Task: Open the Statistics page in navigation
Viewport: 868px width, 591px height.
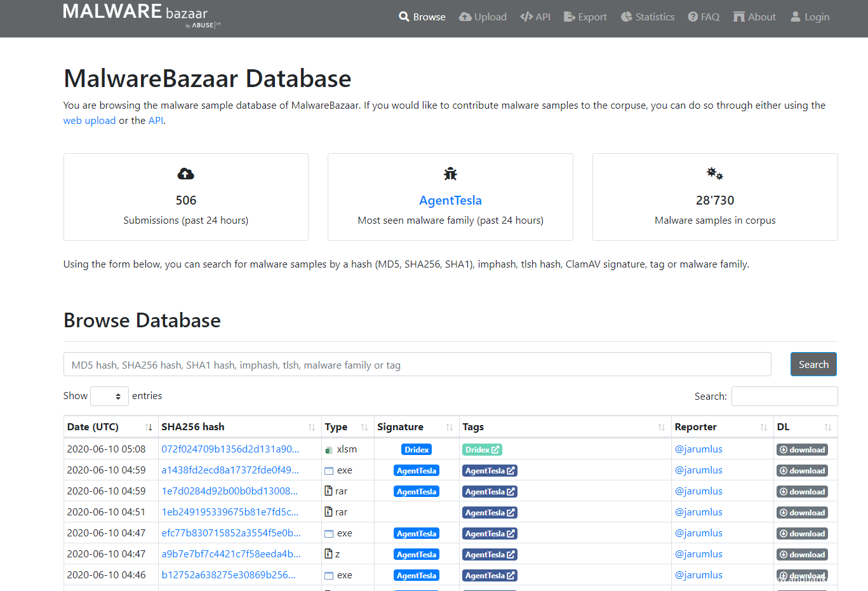Action: [648, 17]
